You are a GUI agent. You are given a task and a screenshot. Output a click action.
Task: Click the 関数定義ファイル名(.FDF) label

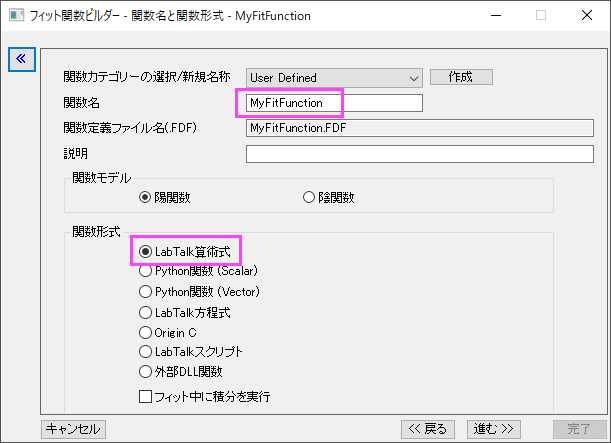pyautogui.click(x=130, y=128)
